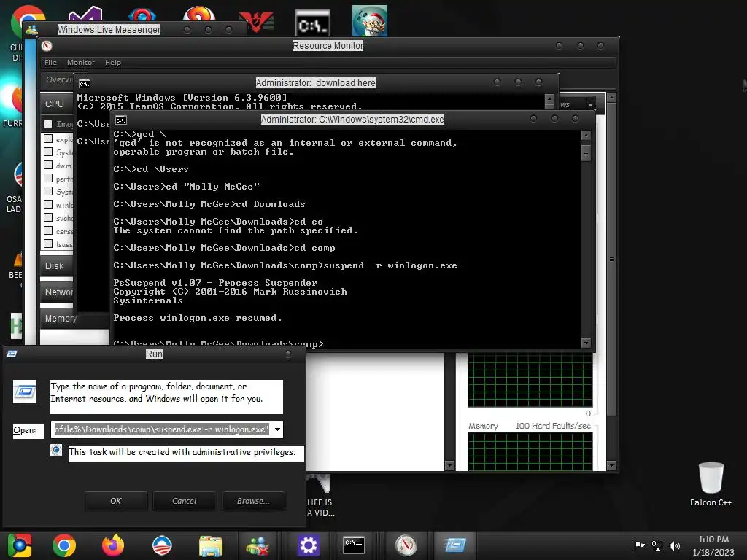Open the Falcon C++ recycle bin icon
The image size is (747, 560).
coord(711,484)
